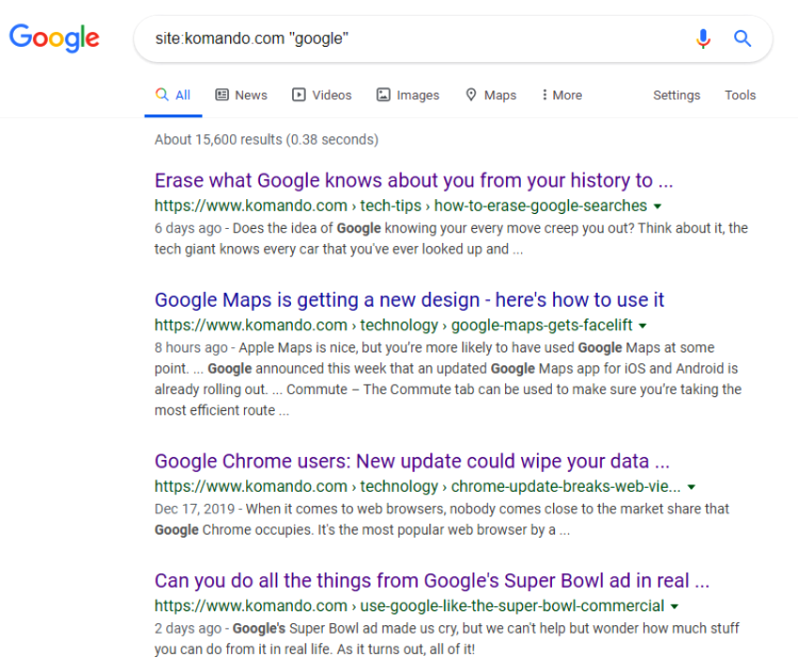Screen dimensions: 798x672
Task: Go to the Google logo homepage
Action: tap(54, 38)
